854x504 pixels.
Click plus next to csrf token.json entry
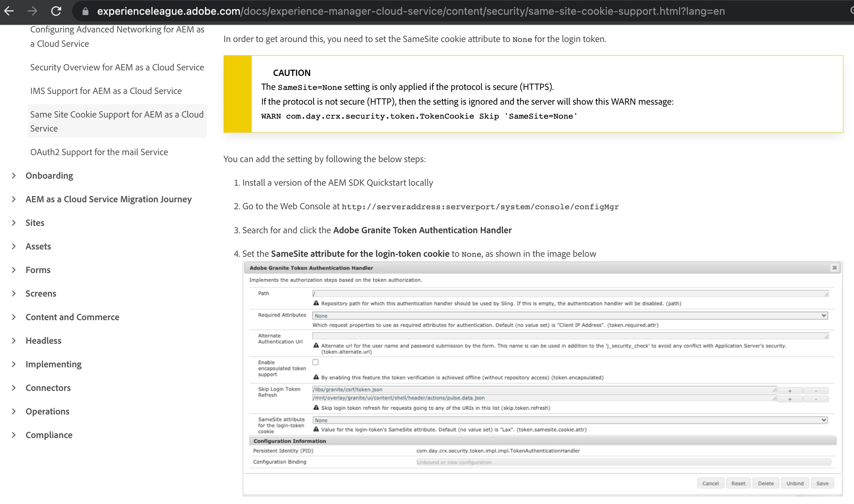pos(790,391)
